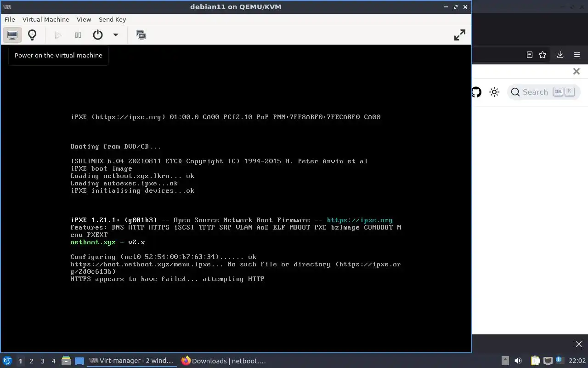Bookmark this page with star icon
This screenshot has width=588, height=368.
[x=543, y=55]
